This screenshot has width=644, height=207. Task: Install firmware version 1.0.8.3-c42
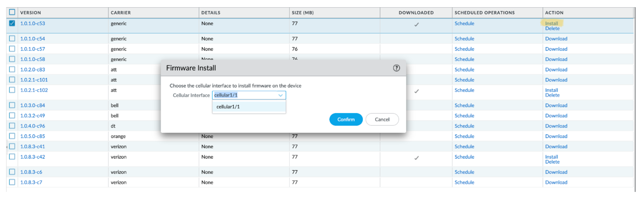pyautogui.click(x=551, y=157)
